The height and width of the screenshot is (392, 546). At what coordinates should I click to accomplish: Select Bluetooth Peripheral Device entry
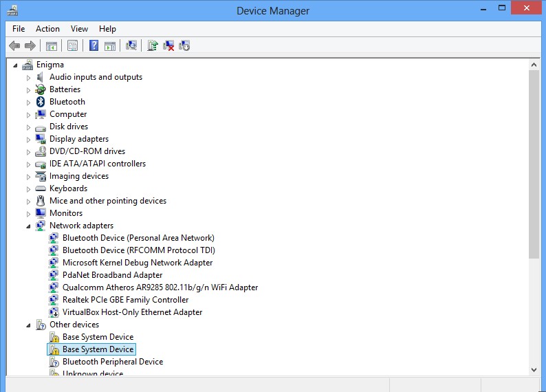pos(112,362)
